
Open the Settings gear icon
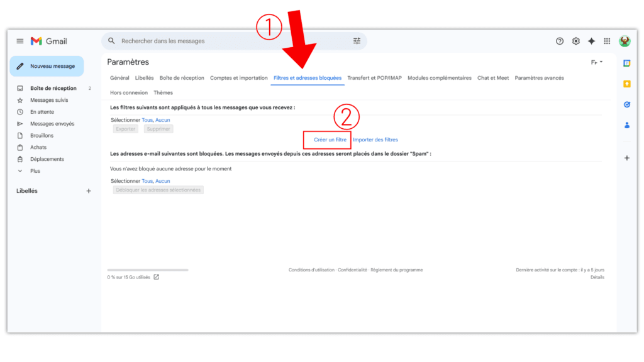575,41
